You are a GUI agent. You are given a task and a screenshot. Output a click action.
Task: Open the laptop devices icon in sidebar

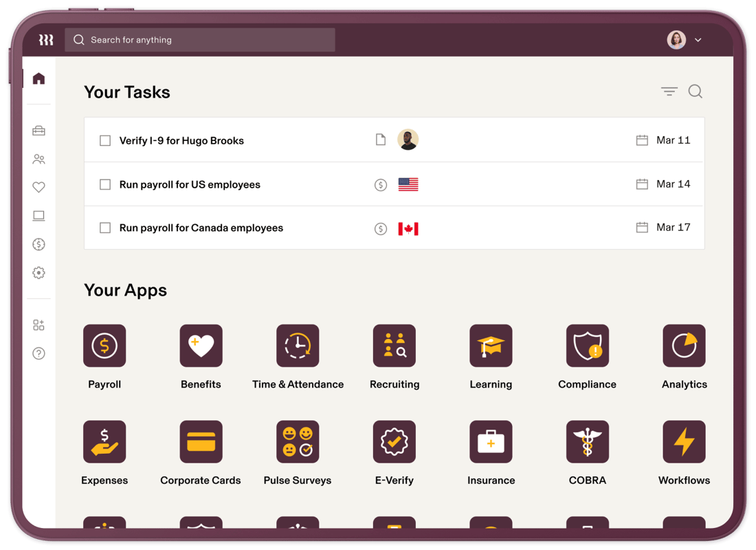pos(38,216)
